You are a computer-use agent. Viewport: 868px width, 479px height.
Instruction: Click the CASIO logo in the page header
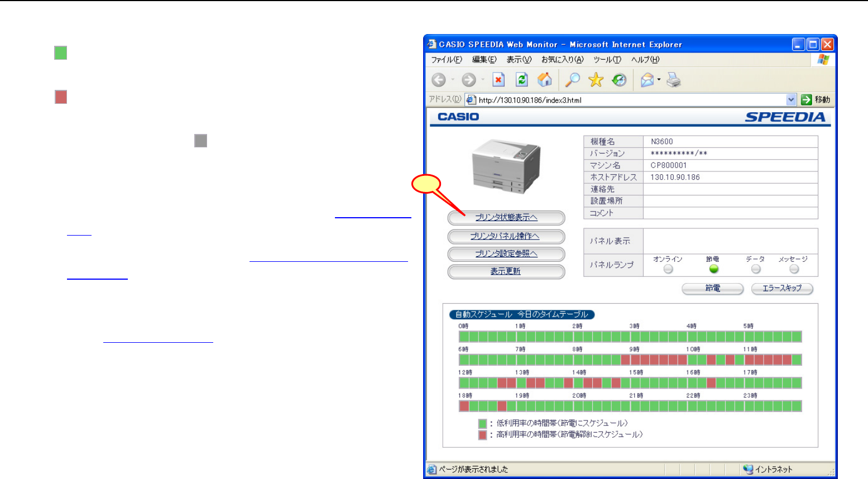pos(458,117)
